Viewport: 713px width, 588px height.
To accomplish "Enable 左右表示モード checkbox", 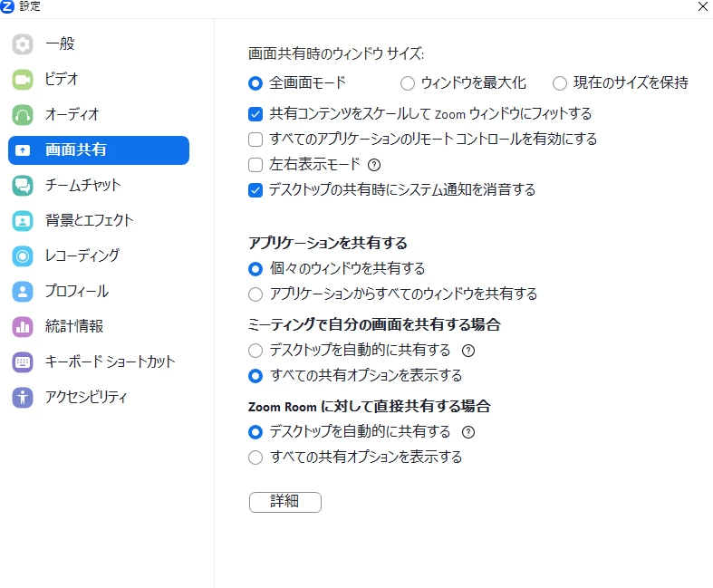I will click(x=255, y=165).
